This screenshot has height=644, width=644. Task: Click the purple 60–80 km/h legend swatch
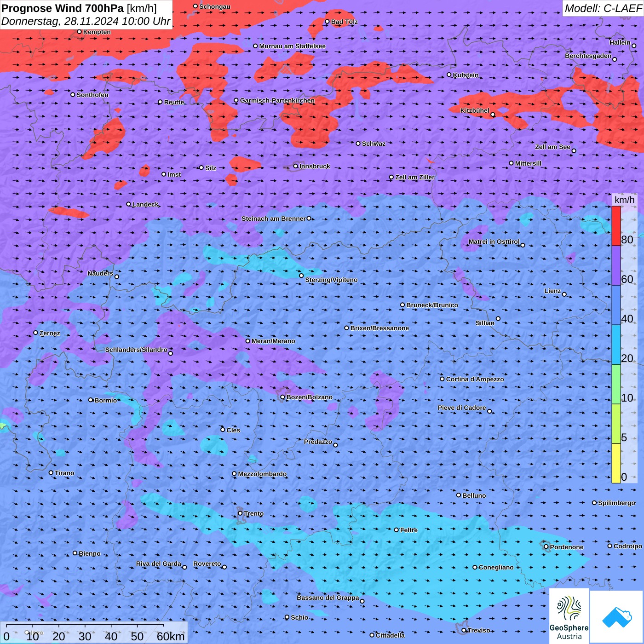[x=616, y=266]
